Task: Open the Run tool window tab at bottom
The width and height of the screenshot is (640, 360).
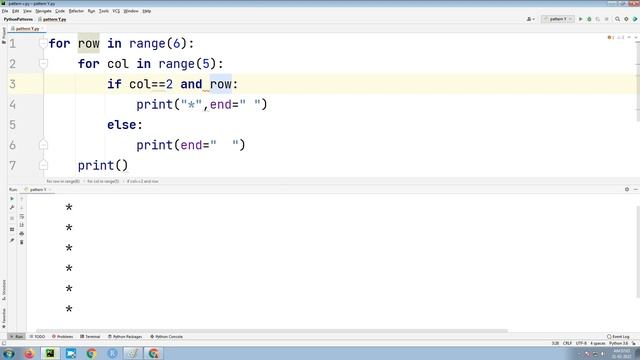Action: click(x=17, y=337)
